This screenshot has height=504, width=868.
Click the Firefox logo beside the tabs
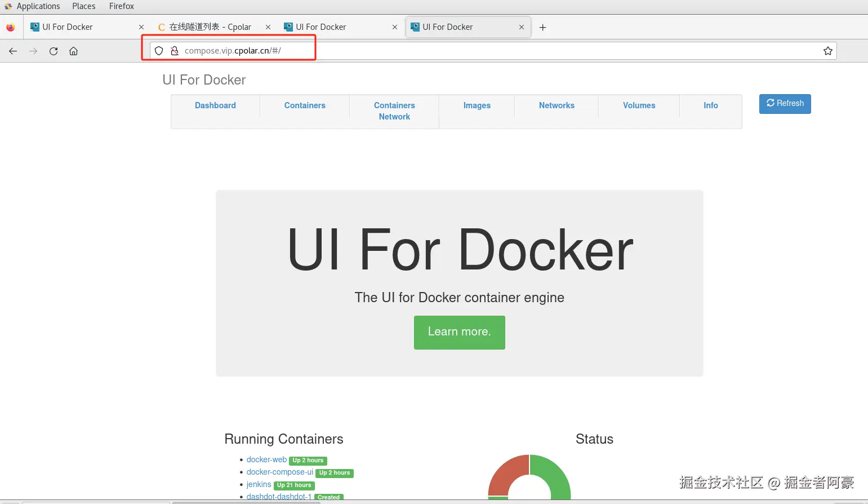point(11,27)
